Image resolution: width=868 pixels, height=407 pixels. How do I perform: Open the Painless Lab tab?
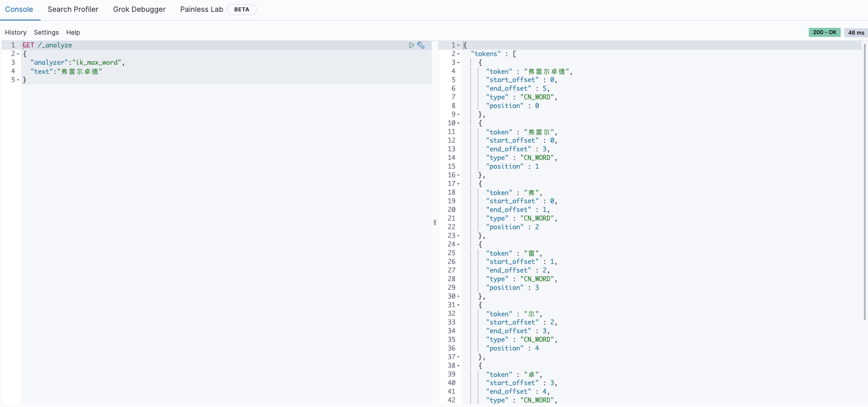(202, 10)
